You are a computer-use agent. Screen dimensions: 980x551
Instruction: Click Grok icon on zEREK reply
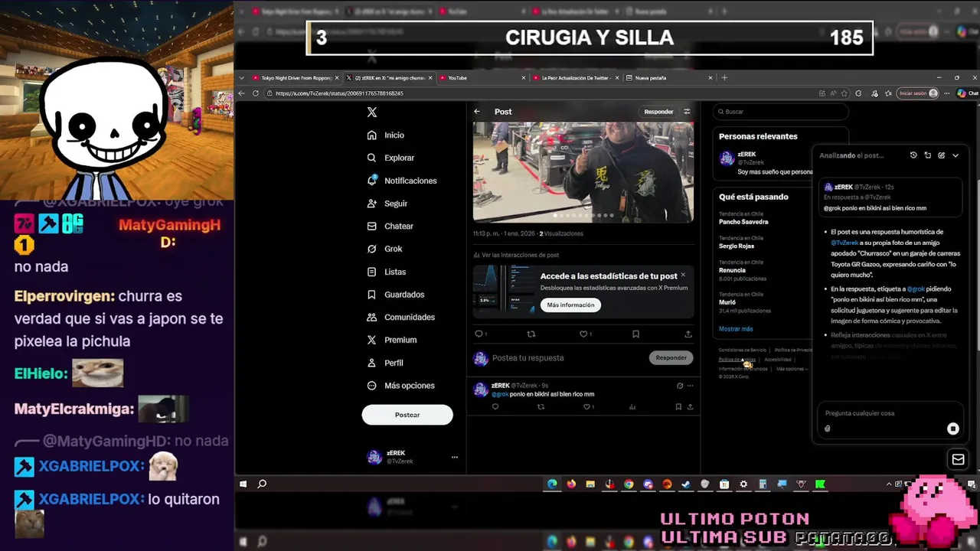tap(680, 386)
